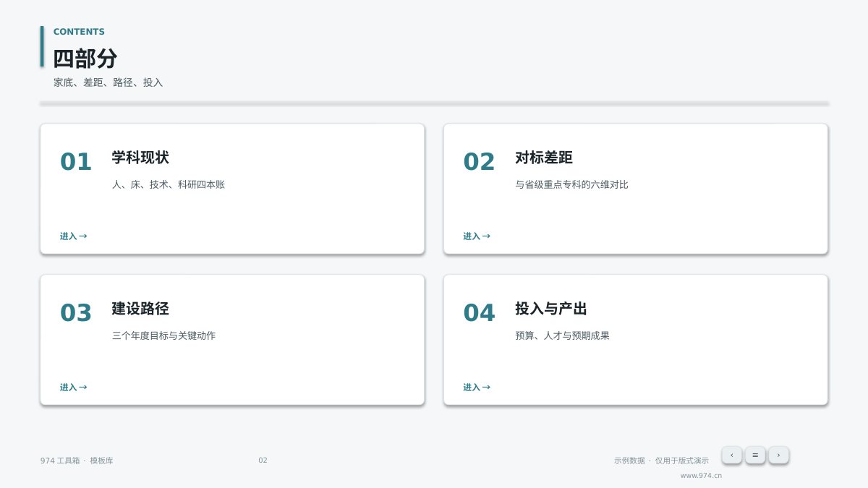Click the page number 02 in the footer
Image resolution: width=868 pixels, height=488 pixels.
(x=263, y=461)
